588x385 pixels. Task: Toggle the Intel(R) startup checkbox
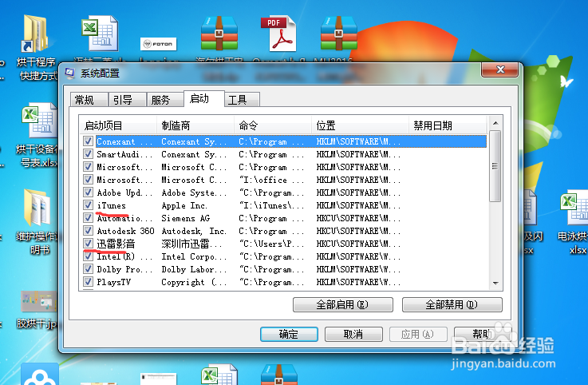point(88,256)
